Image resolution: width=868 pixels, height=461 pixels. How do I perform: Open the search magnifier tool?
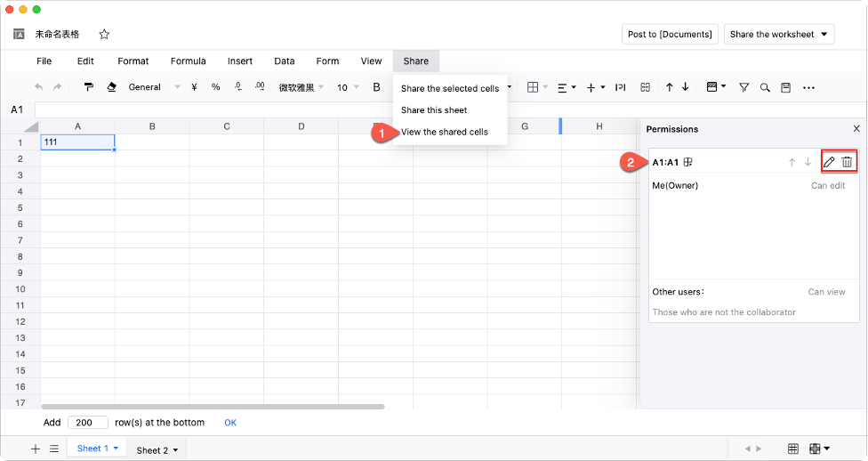point(765,87)
